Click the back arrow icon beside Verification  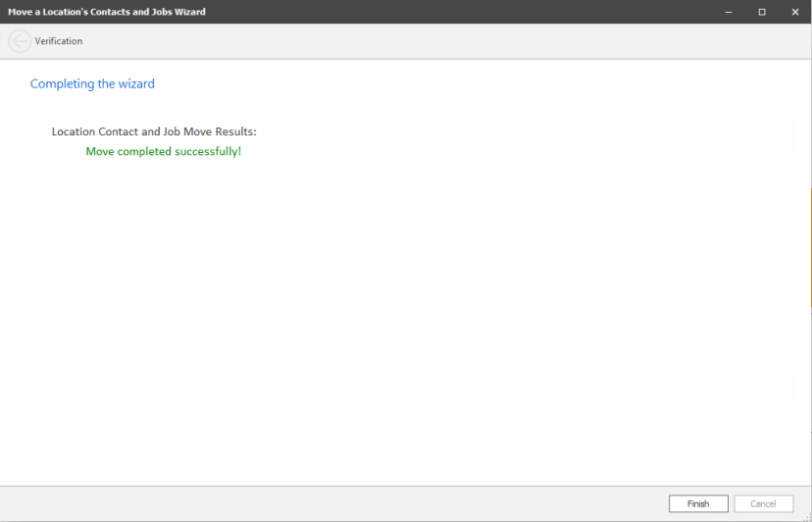(x=20, y=41)
